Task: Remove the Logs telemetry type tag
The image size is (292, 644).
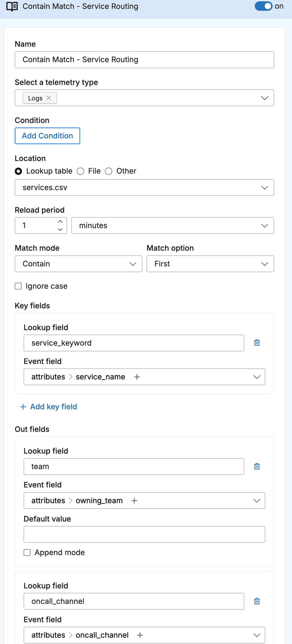Action: click(x=49, y=98)
